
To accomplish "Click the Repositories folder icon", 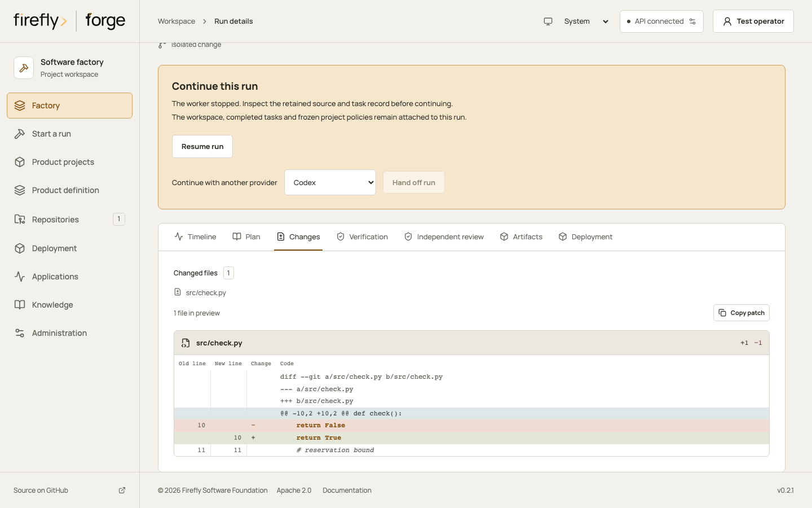I will tap(20, 220).
